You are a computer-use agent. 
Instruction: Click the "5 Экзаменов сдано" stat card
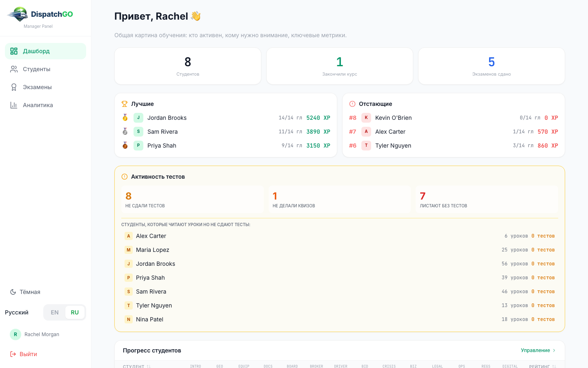point(492,66)
